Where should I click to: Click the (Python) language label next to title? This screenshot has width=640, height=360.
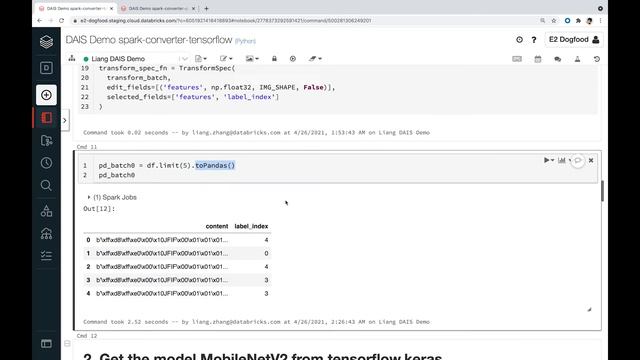click(245, 41)
